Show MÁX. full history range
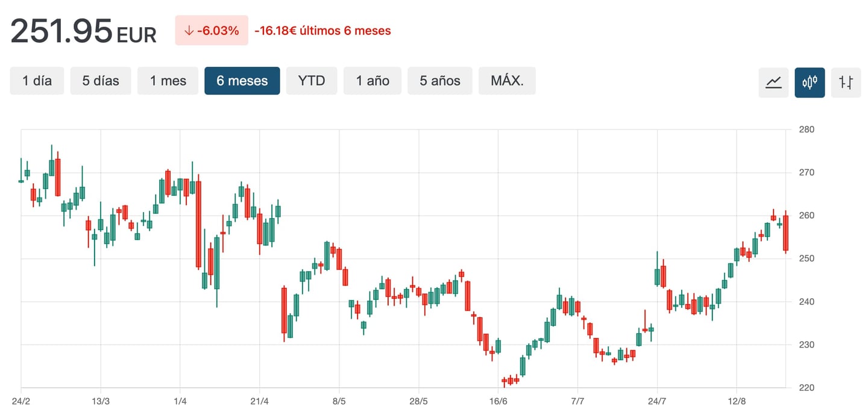Screen dimensions: 868x415 point(507,81)
